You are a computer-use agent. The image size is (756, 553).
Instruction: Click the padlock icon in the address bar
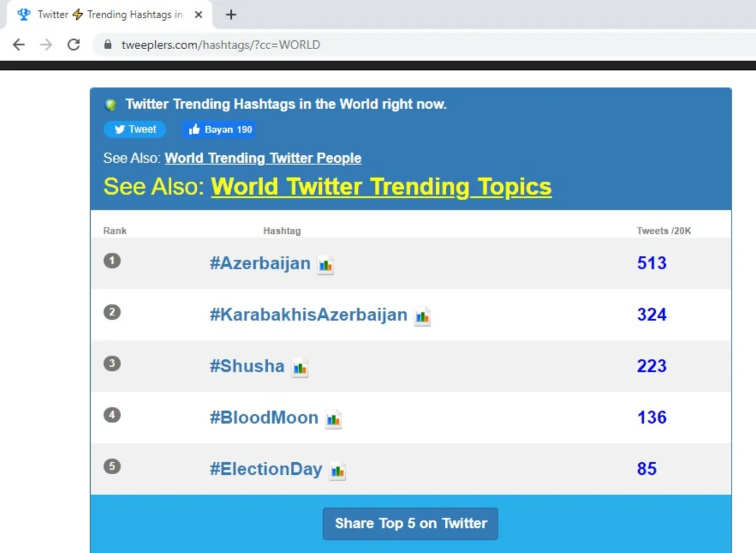point(108,45)
